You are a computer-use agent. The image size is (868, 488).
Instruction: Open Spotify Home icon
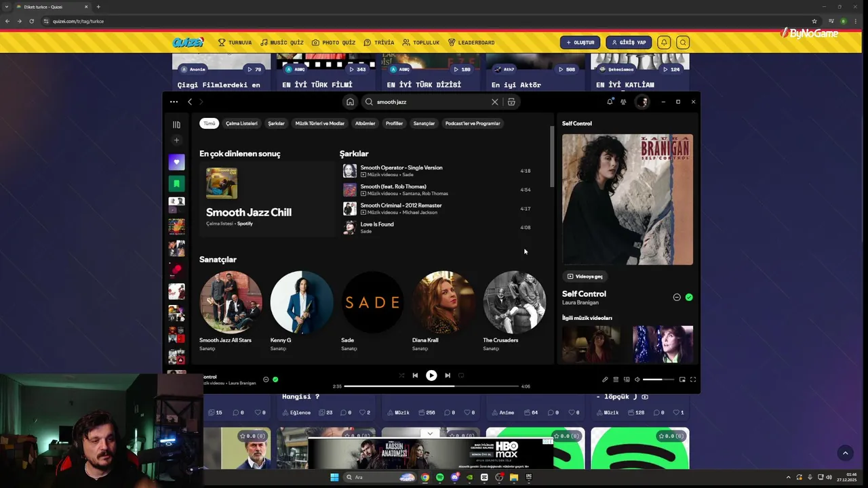coord(350,102)
